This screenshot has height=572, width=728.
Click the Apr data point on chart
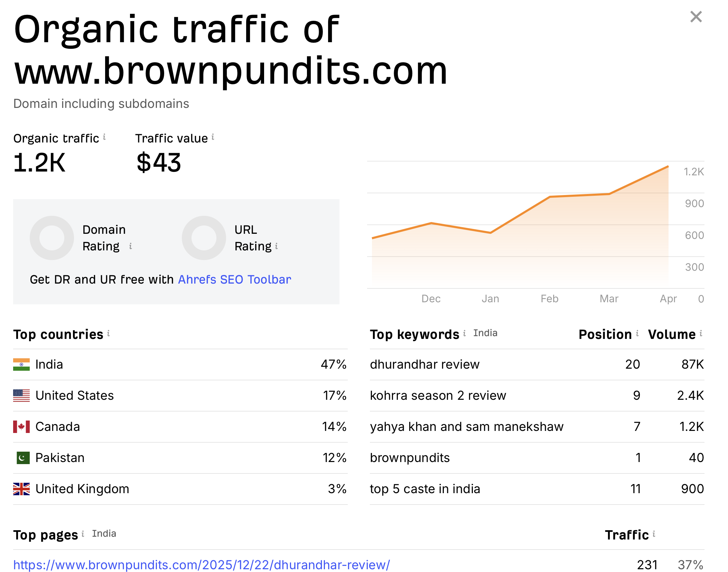click(x=668, y=167)
